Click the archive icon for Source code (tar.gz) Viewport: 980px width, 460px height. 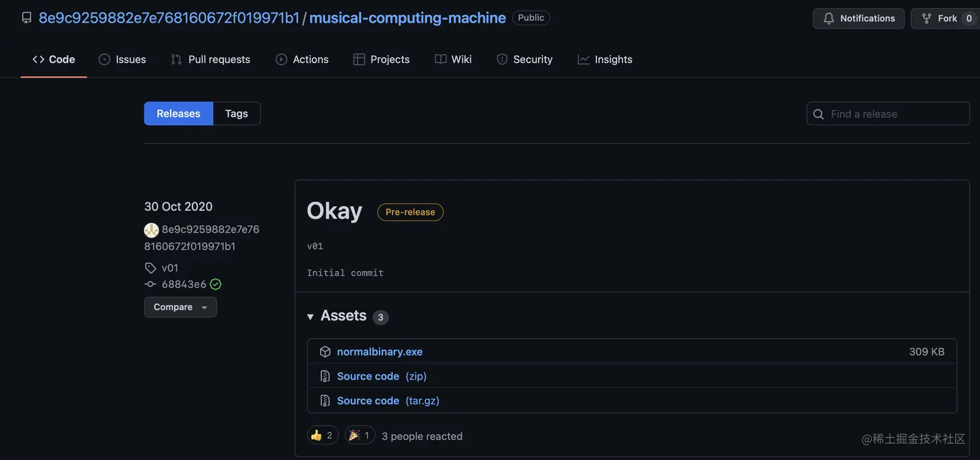[x=325, y=401]
